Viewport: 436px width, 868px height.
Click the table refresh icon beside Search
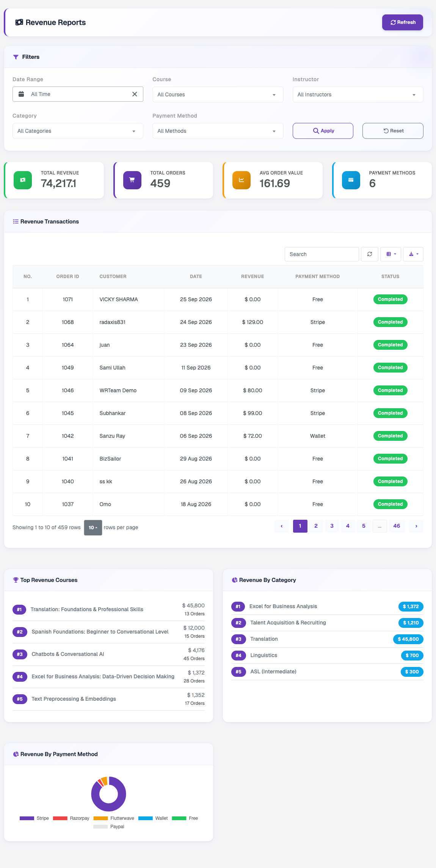tap(370, 254)
